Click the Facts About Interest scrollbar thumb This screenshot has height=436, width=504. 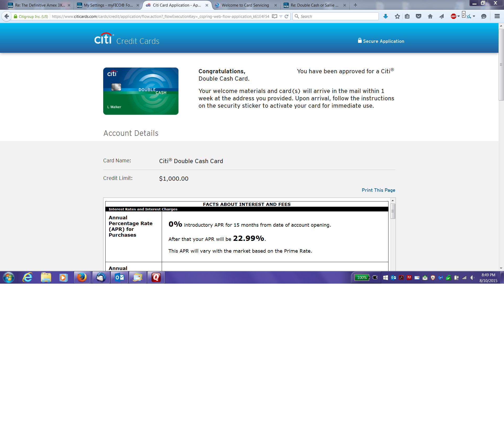[x=393, y=211]
